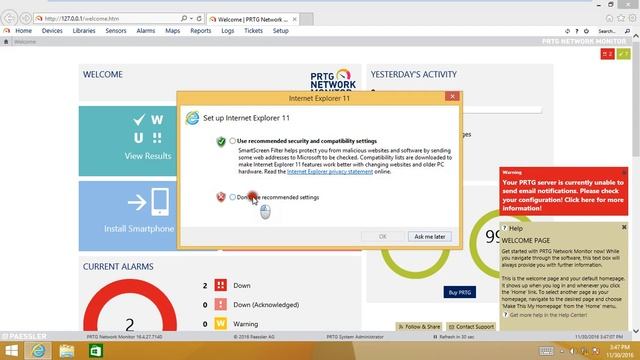The height and width of the screenshot is (360, 640).
Task: Click the Down (Acknowledged) alarm icon
Action: [220, 304]
